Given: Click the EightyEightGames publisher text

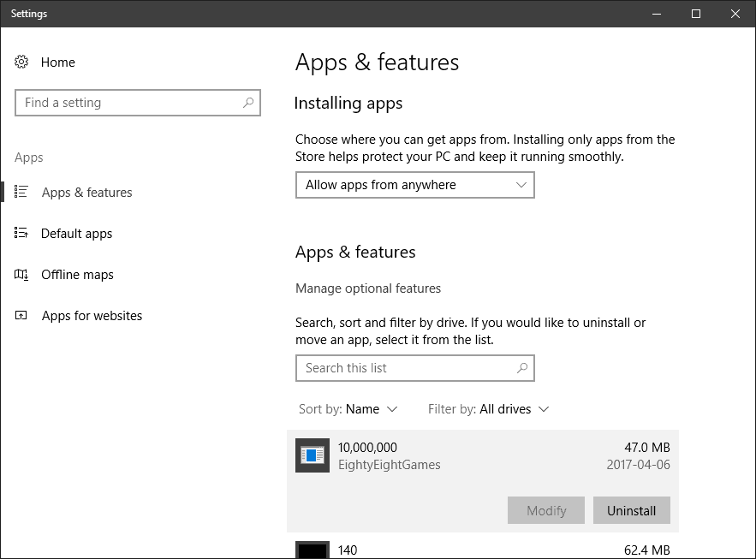Looking at the screenshot, I should click(x=389, y=465).
